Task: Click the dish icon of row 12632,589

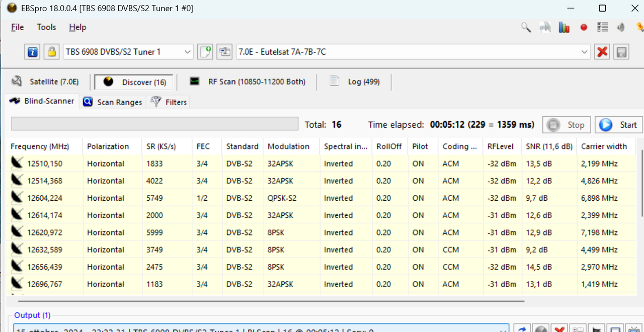Action: click(x=17, y=249)
